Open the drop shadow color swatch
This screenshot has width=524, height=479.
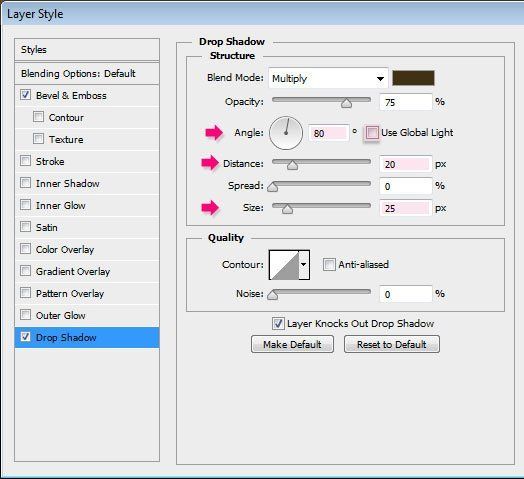pyautogui.click(x=413, y=78)
